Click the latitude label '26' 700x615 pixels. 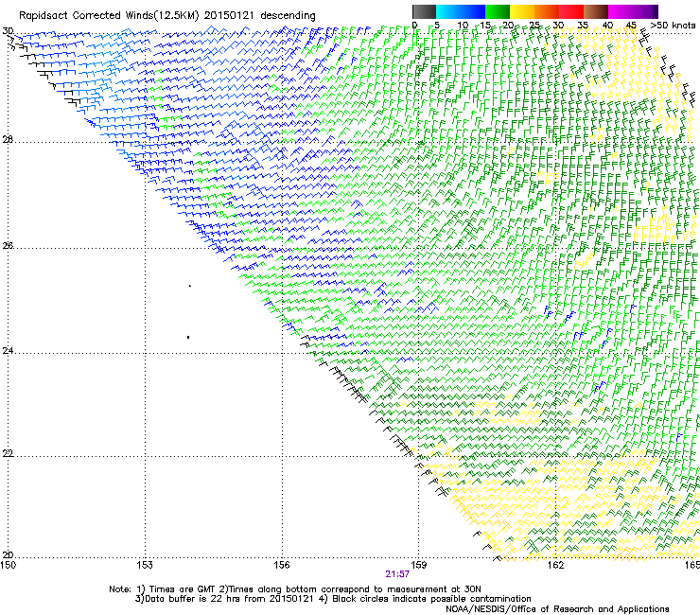pyautogui.click(x=8, y=245)
